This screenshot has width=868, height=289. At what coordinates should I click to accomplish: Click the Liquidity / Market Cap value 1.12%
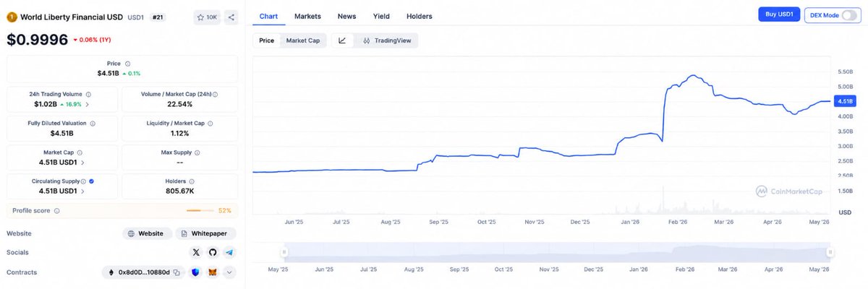[179, 134]
